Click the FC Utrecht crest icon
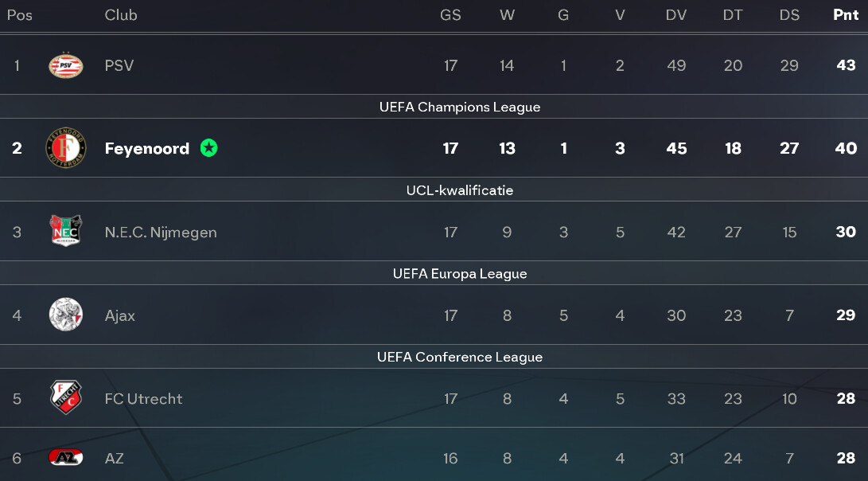Screen dimensions: 868x481 coord(65,398)
